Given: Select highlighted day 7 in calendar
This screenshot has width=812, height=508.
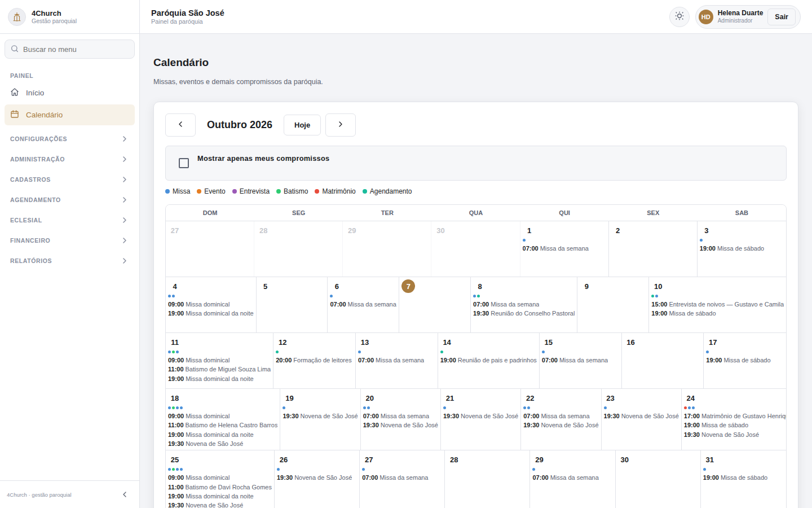Looking at the screenshot, I should pos(408,286).
